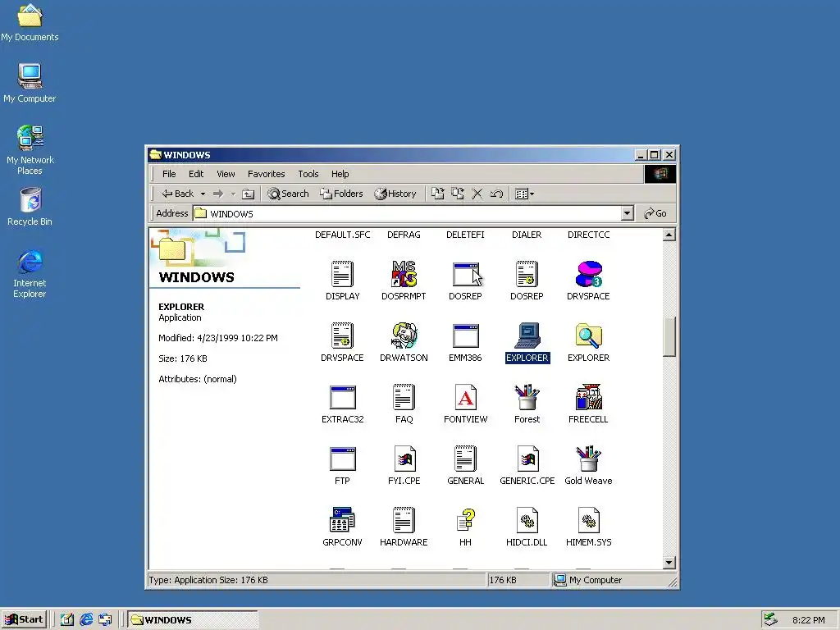The image size is (840, 630).
Task: Click the Move To toolbar icon
Action: point(438,194)
